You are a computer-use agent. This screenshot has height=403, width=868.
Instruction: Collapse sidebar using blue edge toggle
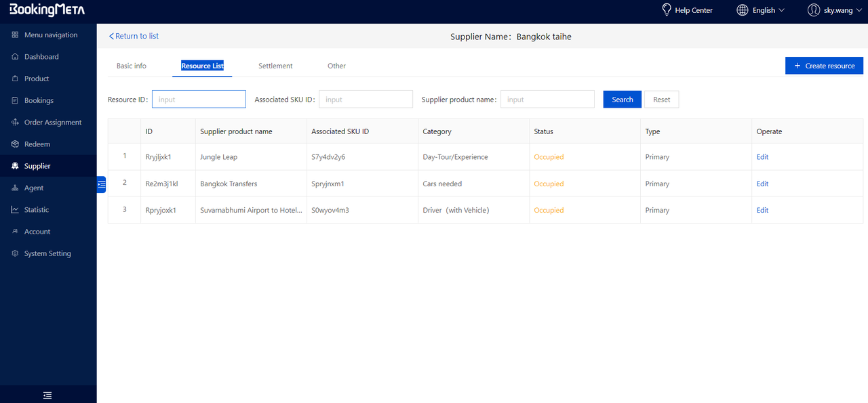pos(101,184)
